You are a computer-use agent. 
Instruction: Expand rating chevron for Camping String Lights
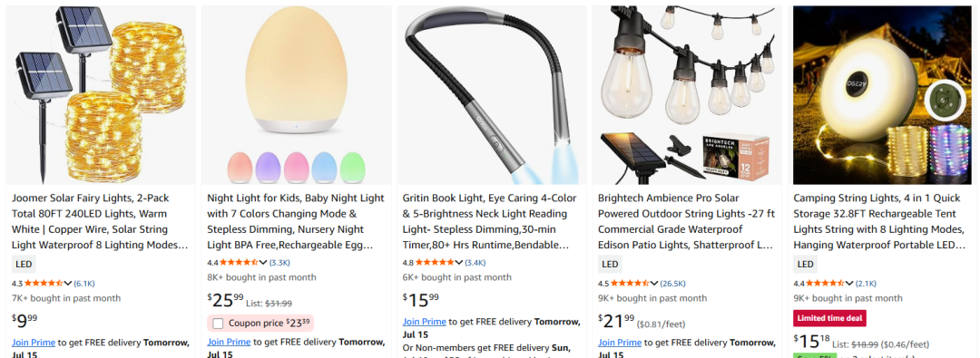[849, 284]
